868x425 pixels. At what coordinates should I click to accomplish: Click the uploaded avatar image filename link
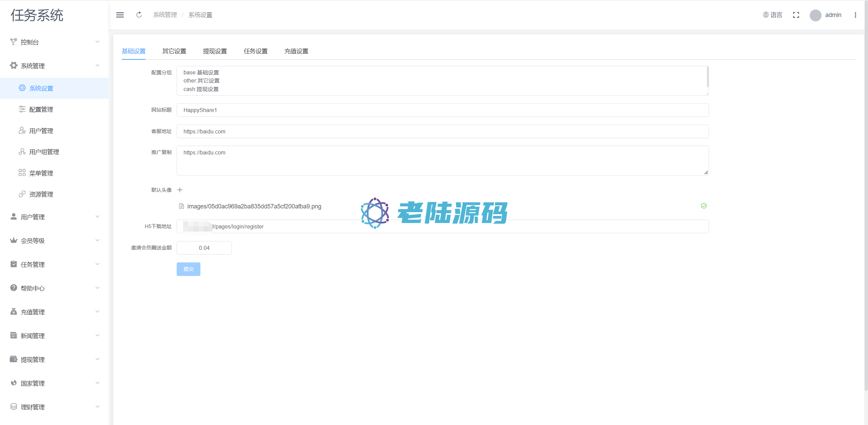click(x=254, y=206)
